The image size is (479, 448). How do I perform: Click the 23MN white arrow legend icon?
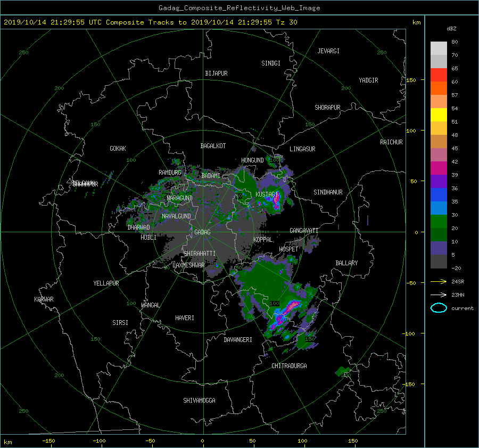coord(439,295)
